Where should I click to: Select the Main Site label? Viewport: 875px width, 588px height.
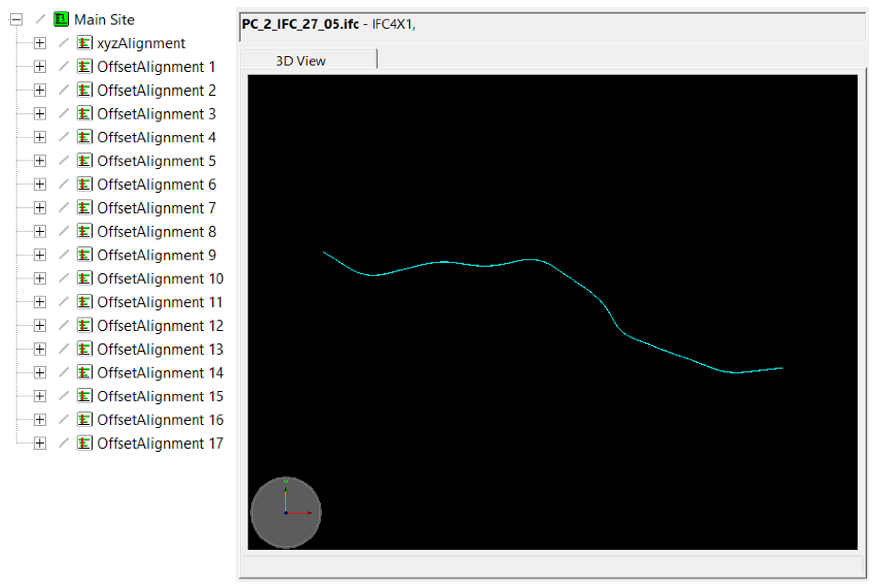tap(104, 20)
